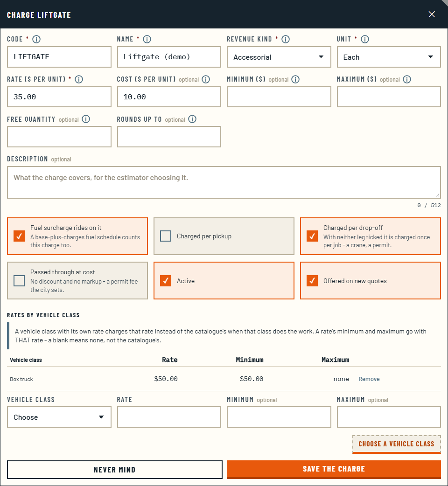Click the description counter 0 / 512
This screenshot has height=486, width=448.
pyautogui.click(x=429, y=205)
